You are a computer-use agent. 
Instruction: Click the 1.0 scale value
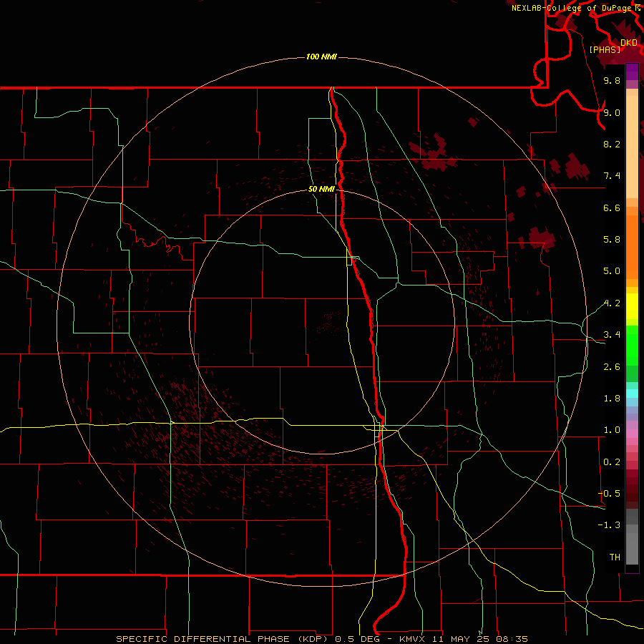tap(612, 430)
